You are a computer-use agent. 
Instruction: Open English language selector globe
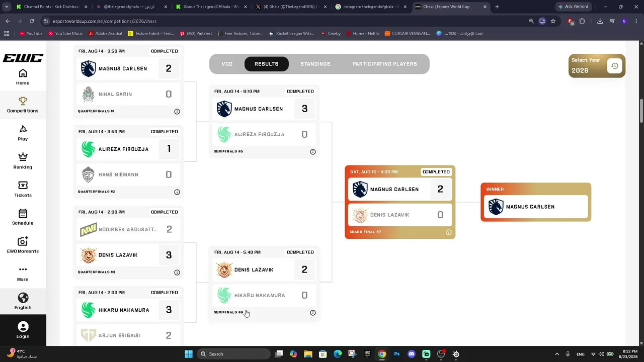click(23, 298)
